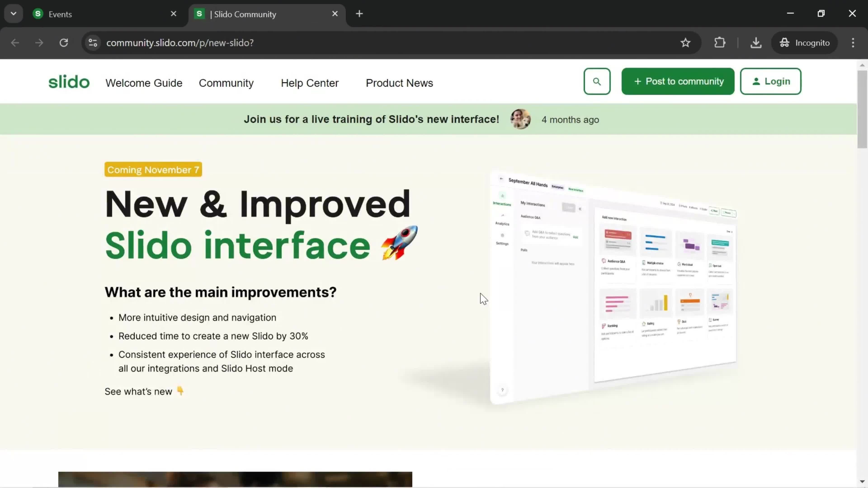Click 'More intuitive design and navigation' bullet
This screenshot has width=868, height=488.
[197, 318]
